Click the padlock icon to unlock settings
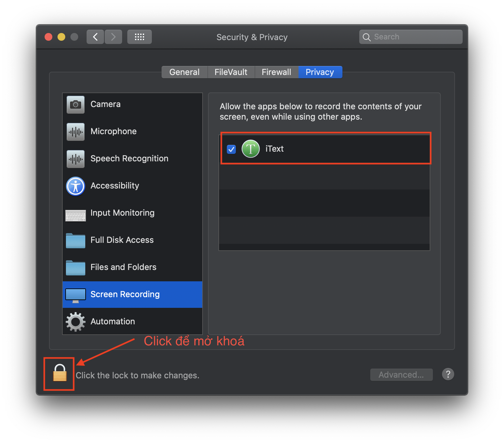The height and width of the screenshot is (443, 504). click(x=60, y=373)
